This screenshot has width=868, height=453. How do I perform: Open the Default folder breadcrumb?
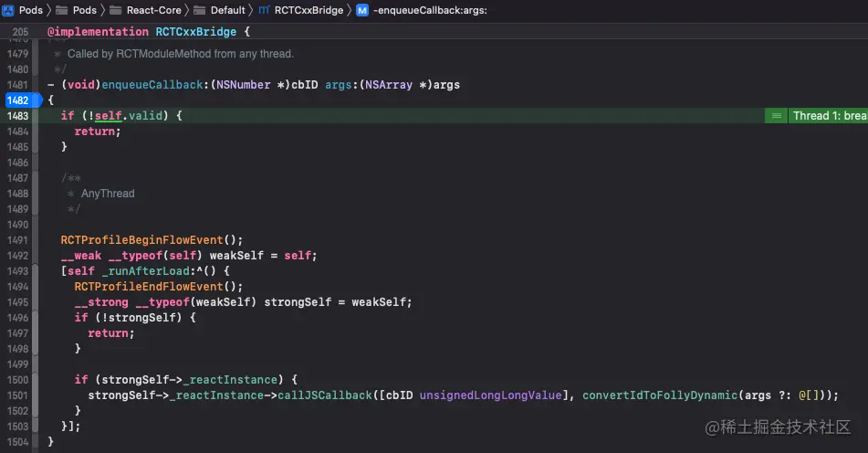pyautogui.click(x=220, y=10)
